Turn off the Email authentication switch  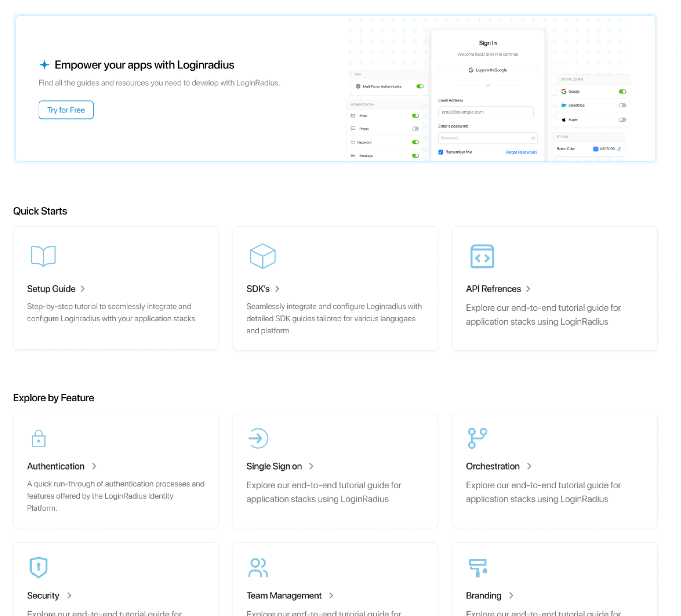416,116
